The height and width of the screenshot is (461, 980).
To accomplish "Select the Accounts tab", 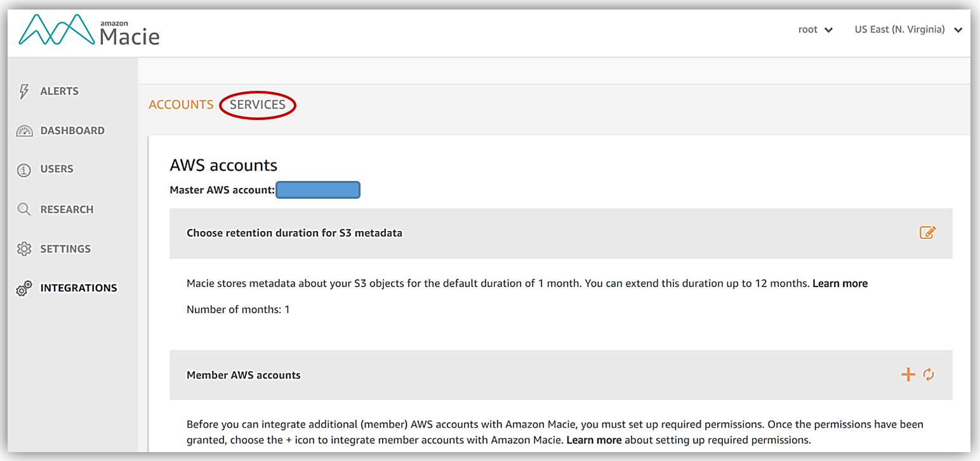I will (x=181, y=105).
